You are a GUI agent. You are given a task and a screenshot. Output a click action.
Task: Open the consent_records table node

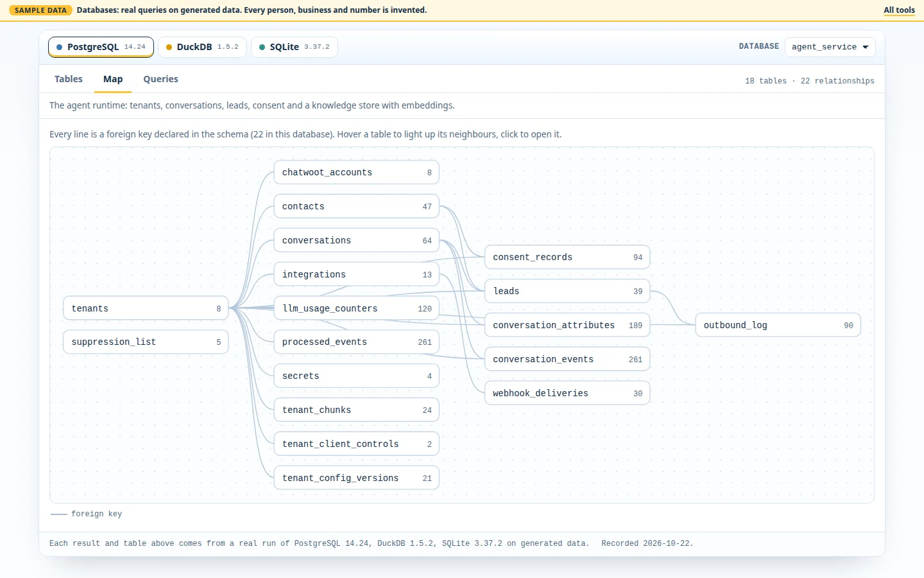point(567,257)
